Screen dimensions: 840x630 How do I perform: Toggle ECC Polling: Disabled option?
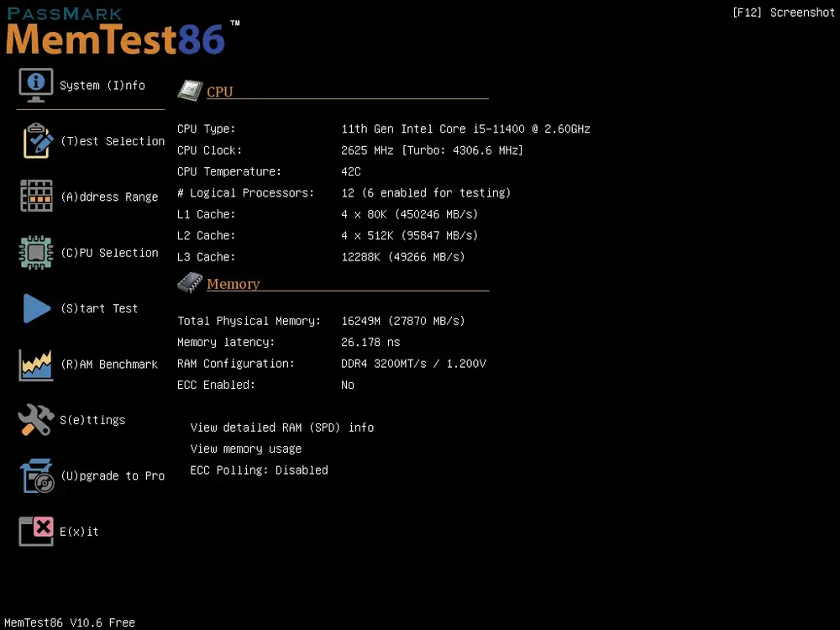(x=259, y=470)
